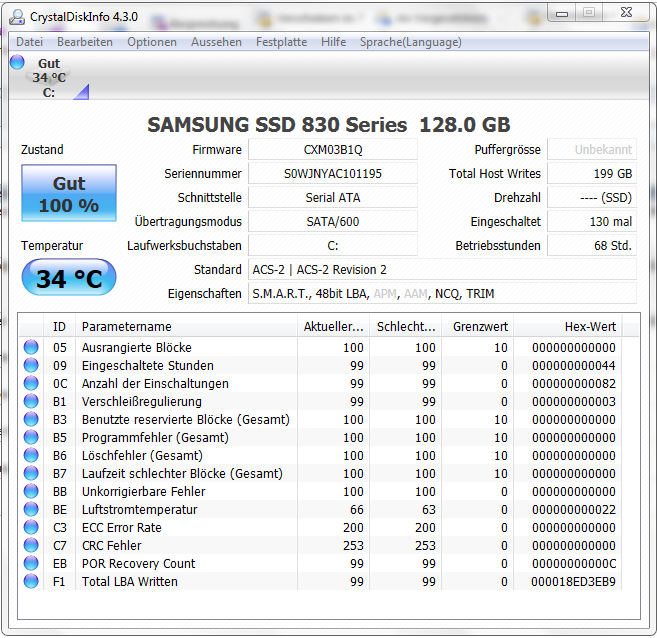Click the Seriennummer field S0WJNYAC101195
Image resolution: width=657 pixels, height=638 pixels.
pos(333,173)
